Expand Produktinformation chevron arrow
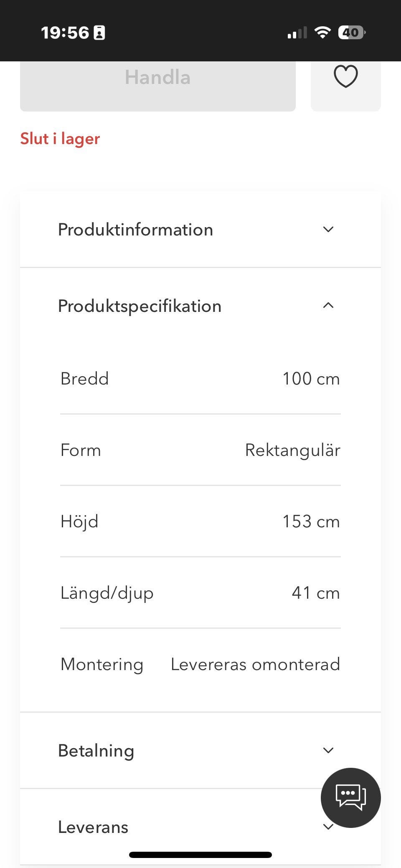 pos(328,229)
